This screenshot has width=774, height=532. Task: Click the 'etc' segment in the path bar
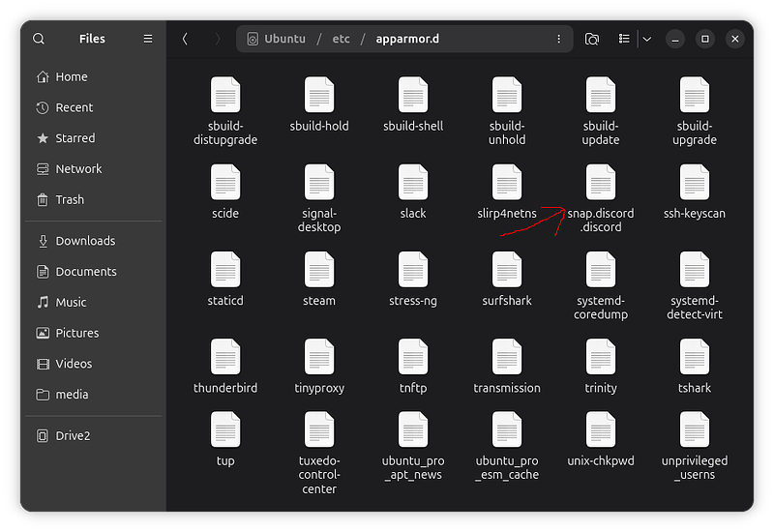tap(342, 39)
